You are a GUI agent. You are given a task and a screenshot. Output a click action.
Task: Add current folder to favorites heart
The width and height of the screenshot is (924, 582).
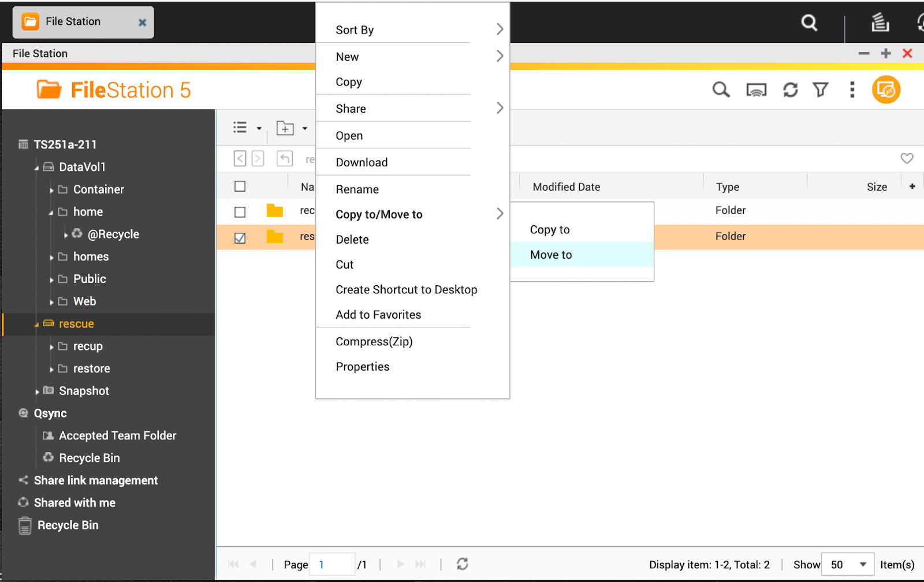(x=907, y=158)
